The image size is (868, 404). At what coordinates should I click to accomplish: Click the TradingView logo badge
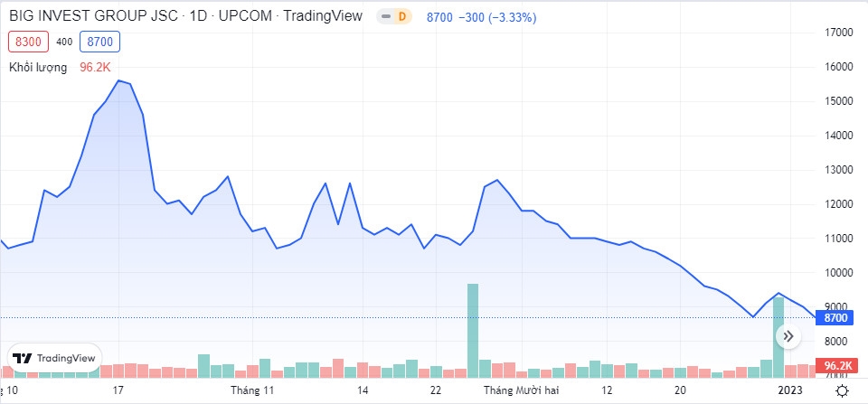pos(56,358)
